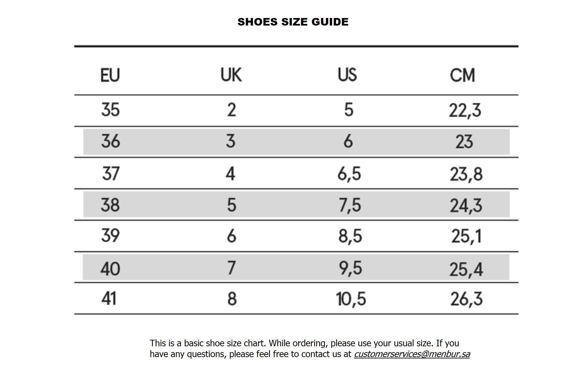Select the basic shoe size chart note
Viewport: 588px width, 380px height.
click(310, 349)
